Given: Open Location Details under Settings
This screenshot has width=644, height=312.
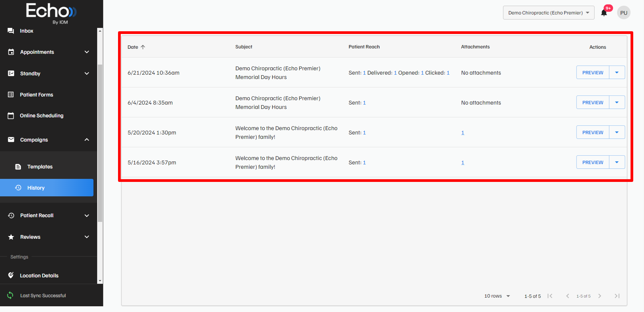Looking at the screenshot, I should coord(39,275).
